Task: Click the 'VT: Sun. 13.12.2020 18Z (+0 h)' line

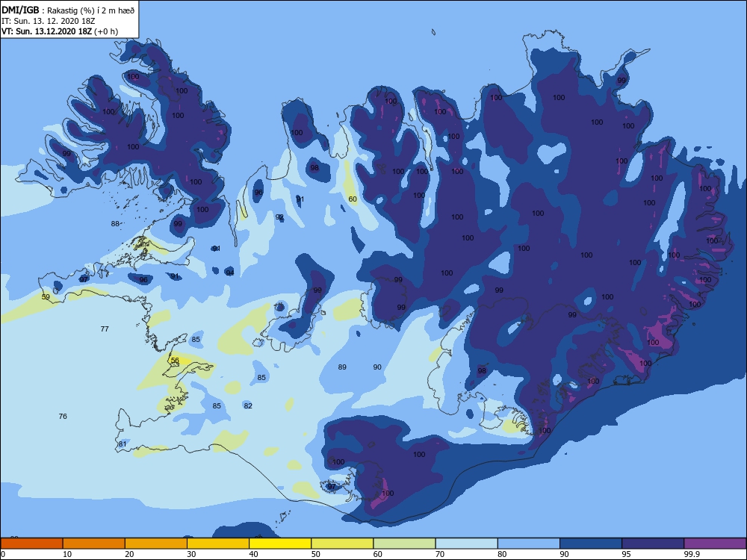Action: [60, 31]
